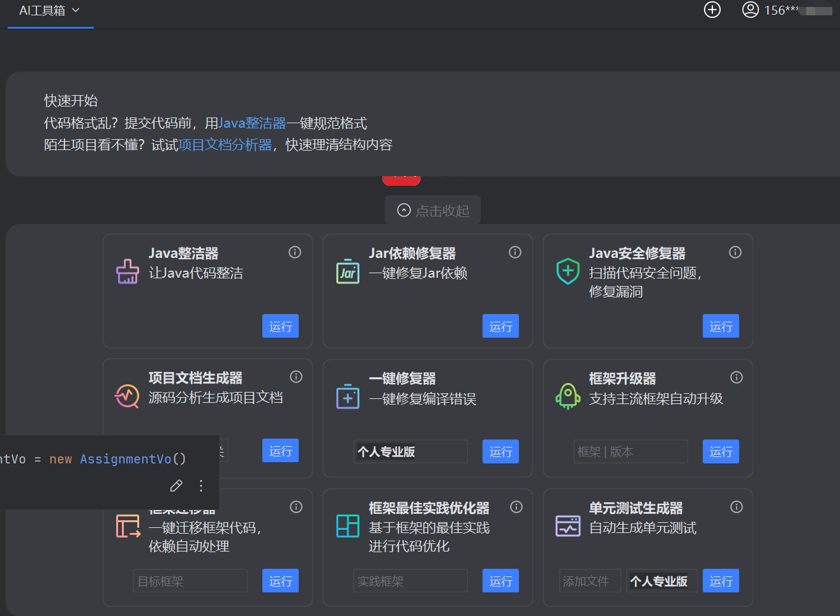Click the 框架升级器 rocket icon
Image resolution: width=840 pixels, height=616 pixels.
point(568,396)
